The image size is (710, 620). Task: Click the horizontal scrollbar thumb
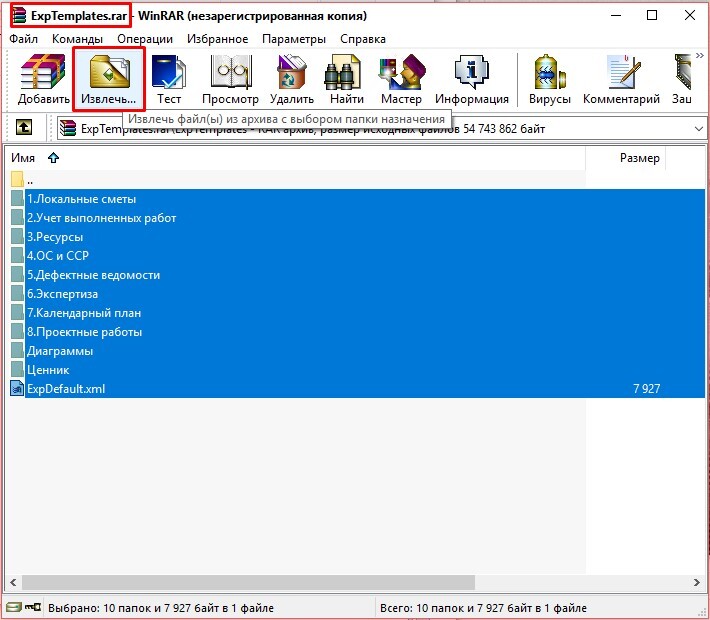pyautogui.click(x=248, y=582)
